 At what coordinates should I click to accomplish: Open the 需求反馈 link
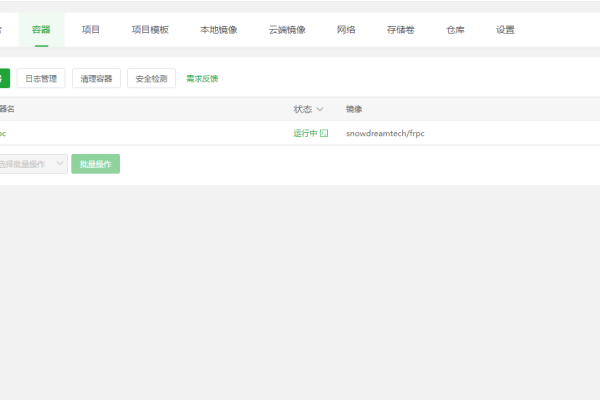coord(202,78)
